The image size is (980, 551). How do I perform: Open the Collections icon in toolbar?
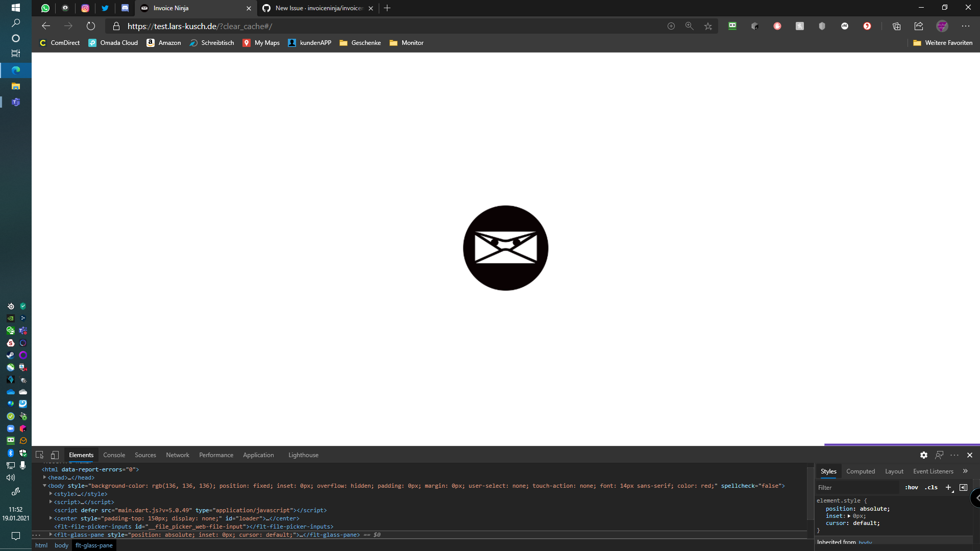[x=896, y=26]
